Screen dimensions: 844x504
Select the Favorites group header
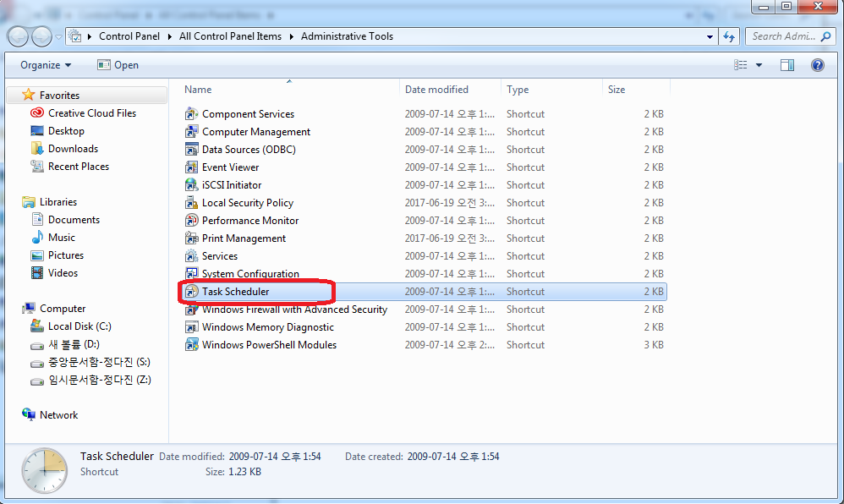click(87, 96)
